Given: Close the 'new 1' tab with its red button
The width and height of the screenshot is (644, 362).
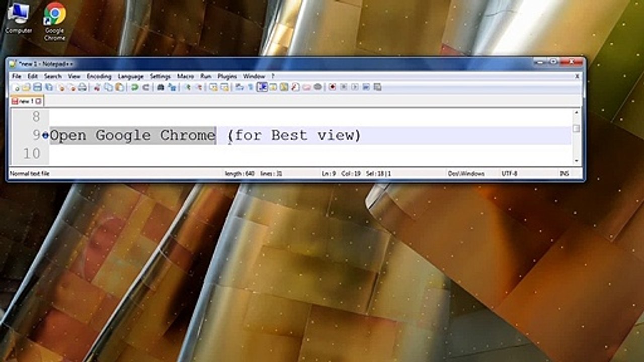Looking at the screenshot, I should (x=39, y=101).
